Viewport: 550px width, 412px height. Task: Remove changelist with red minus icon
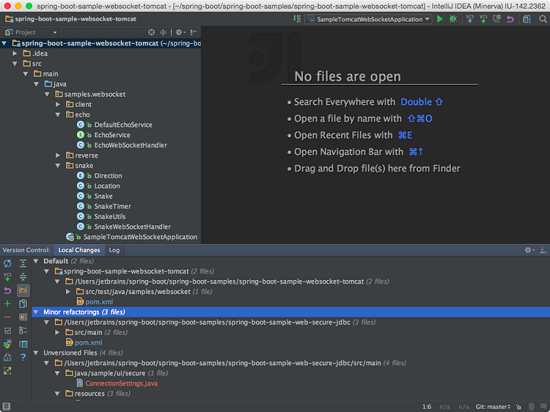coord(7,317)
